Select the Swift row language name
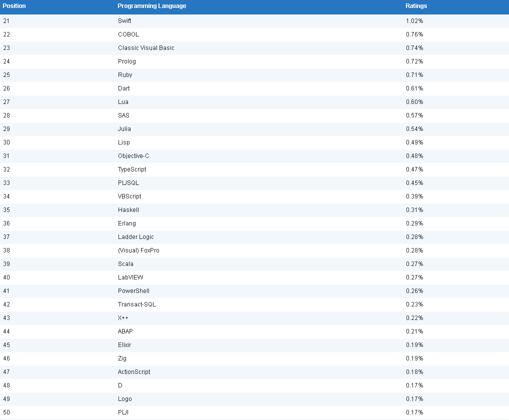 124,21
